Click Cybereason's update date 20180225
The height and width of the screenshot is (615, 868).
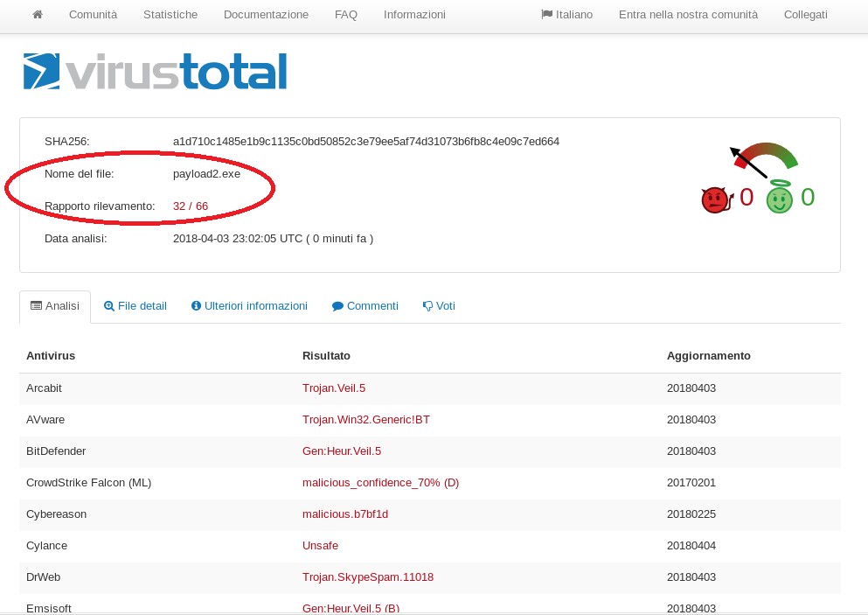pyautogui.click(x=691, y=514)
